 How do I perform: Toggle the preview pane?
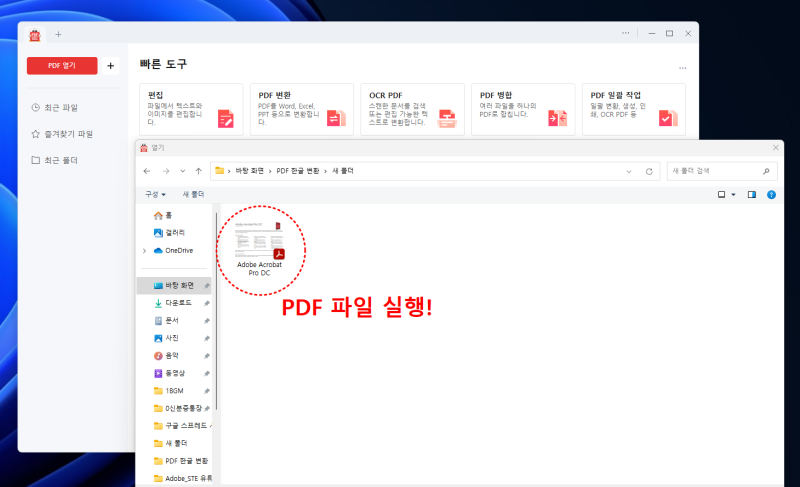pos(752,194)
